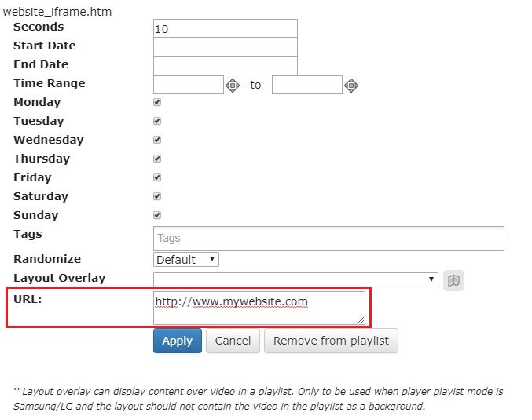
Task: Click the Apply button
Action: click(x=178, y=341)
